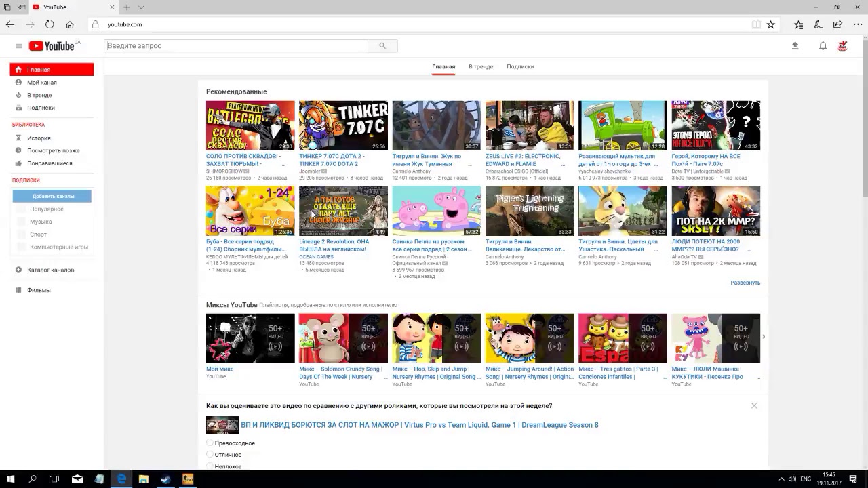Image resolution: width=868 pixels, height=488 pixels.
Task: Open Фильмы in the sidebar
Action: pos(39,290)
